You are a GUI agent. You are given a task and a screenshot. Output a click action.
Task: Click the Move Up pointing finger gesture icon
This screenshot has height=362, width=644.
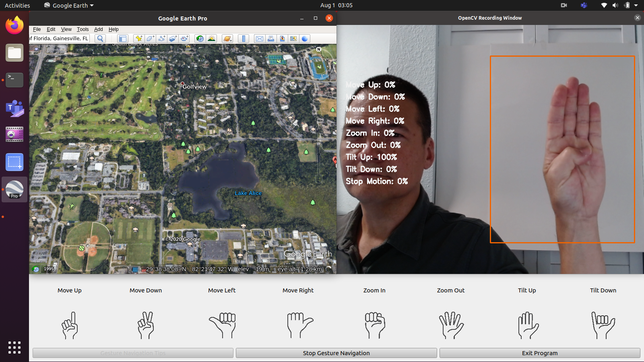70,325
